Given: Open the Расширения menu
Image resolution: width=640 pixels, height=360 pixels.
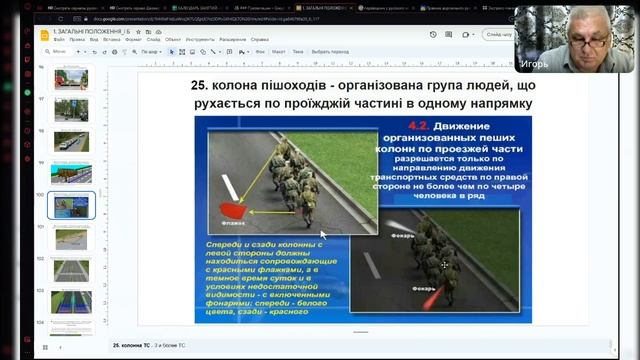Looking at the screenshot, I should pyautogui.click(x=233, y=40).
